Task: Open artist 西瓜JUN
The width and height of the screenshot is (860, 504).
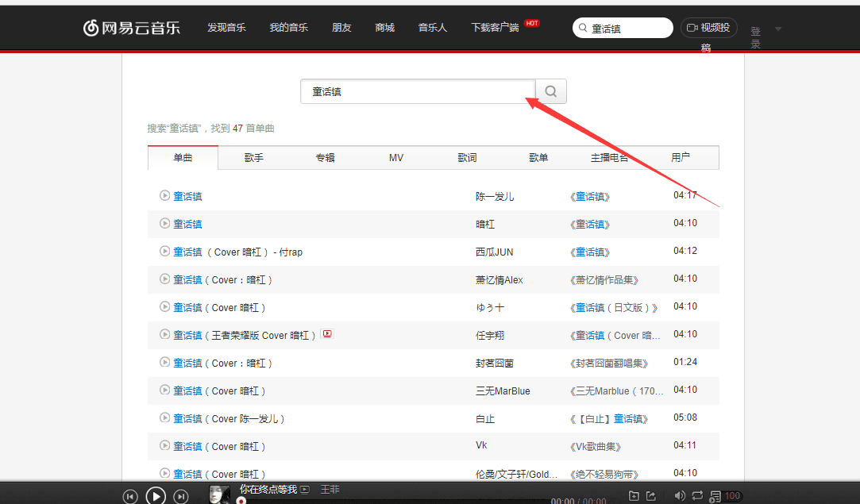Action: pos(494,252)
